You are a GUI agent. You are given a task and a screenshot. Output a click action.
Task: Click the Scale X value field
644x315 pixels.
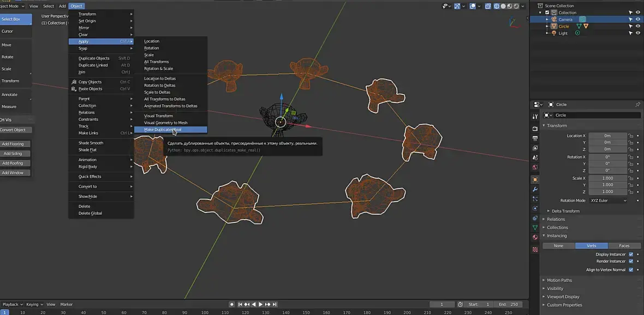point(607,178)
